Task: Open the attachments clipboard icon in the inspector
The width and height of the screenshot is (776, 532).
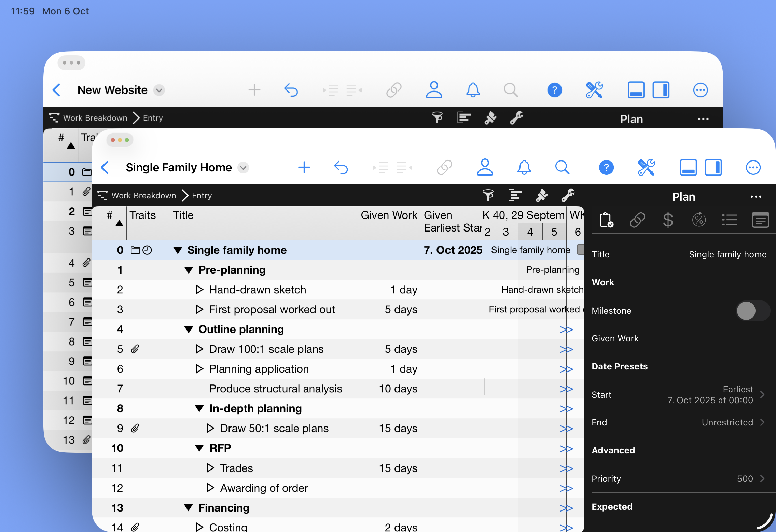Action: click(606, 220)
